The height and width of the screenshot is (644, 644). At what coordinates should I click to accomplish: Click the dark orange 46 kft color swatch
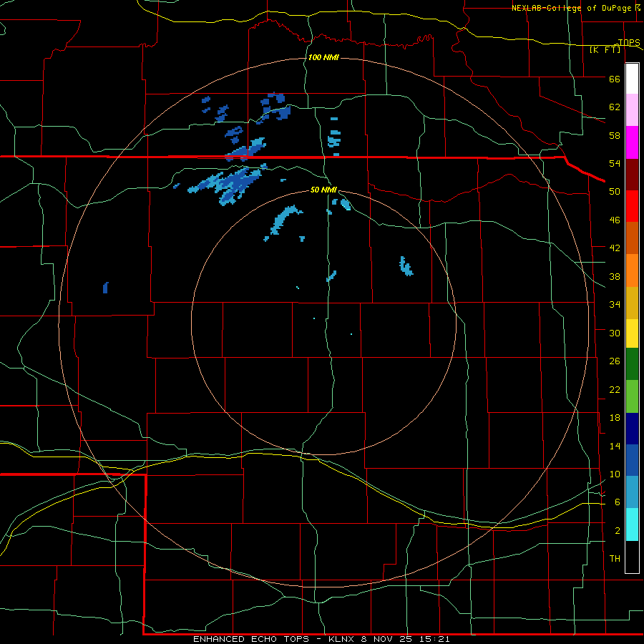pos(632,238)
